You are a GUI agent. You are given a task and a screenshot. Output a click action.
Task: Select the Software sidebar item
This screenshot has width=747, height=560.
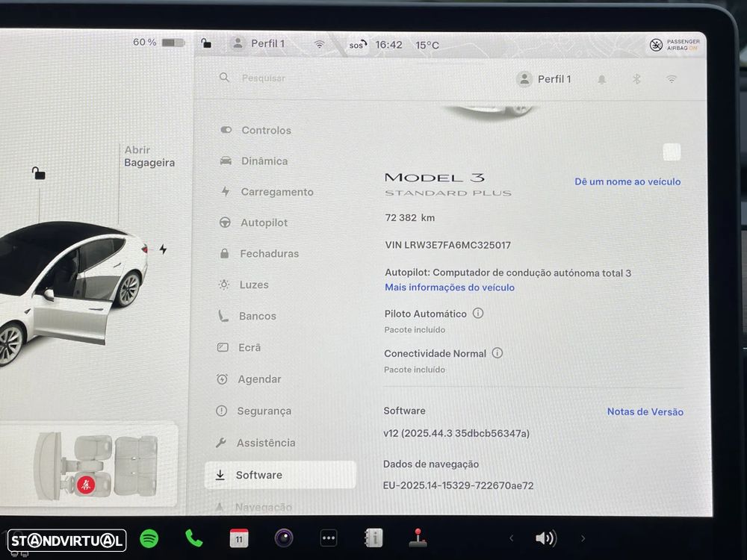280,475
